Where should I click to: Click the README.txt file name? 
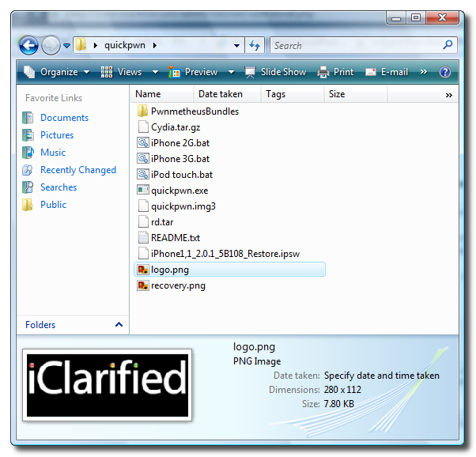(176, 238)
